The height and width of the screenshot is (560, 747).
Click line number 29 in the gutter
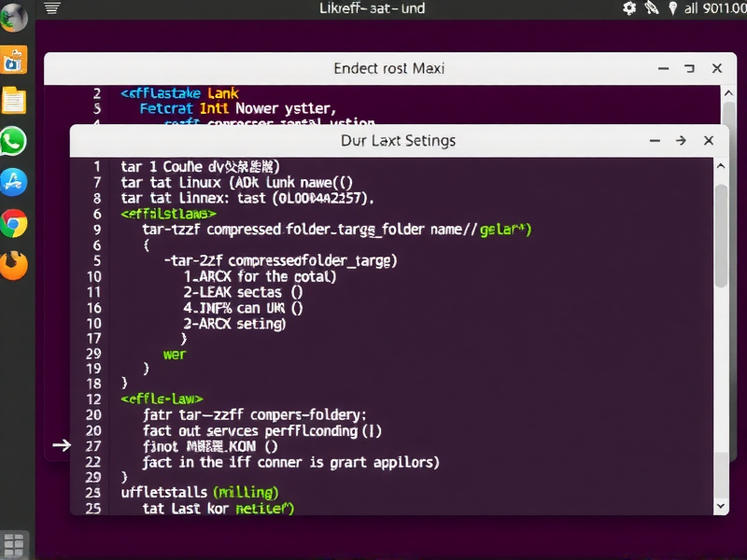pyautogui.click(x=93, y=354)
